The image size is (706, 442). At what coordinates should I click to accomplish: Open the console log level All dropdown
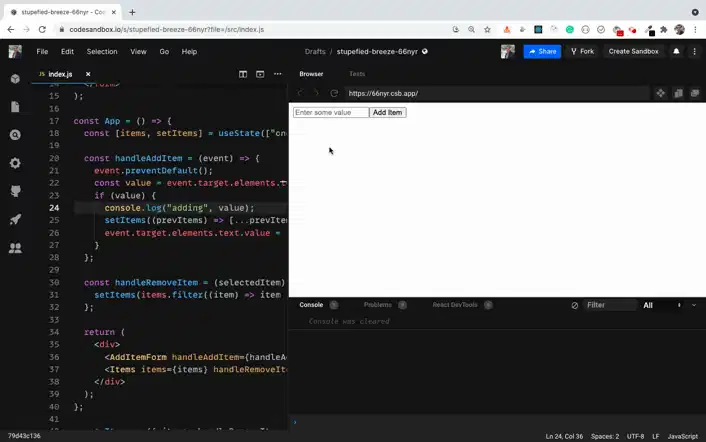[662, 305]
